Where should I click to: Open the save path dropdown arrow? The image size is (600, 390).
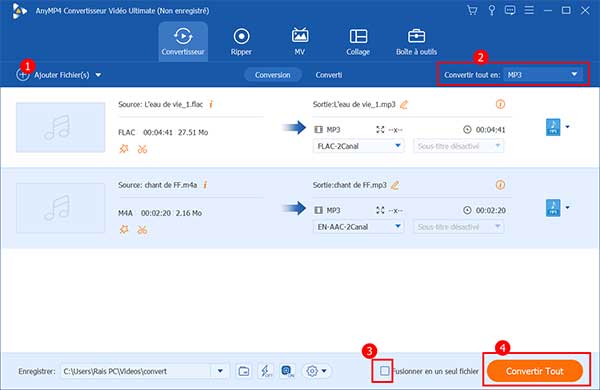point(220,371)
